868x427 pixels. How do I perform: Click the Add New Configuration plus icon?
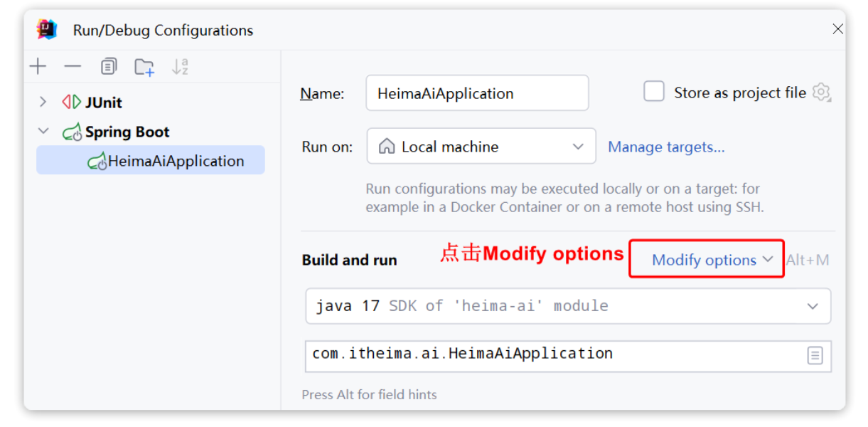(x=38, y=67)
